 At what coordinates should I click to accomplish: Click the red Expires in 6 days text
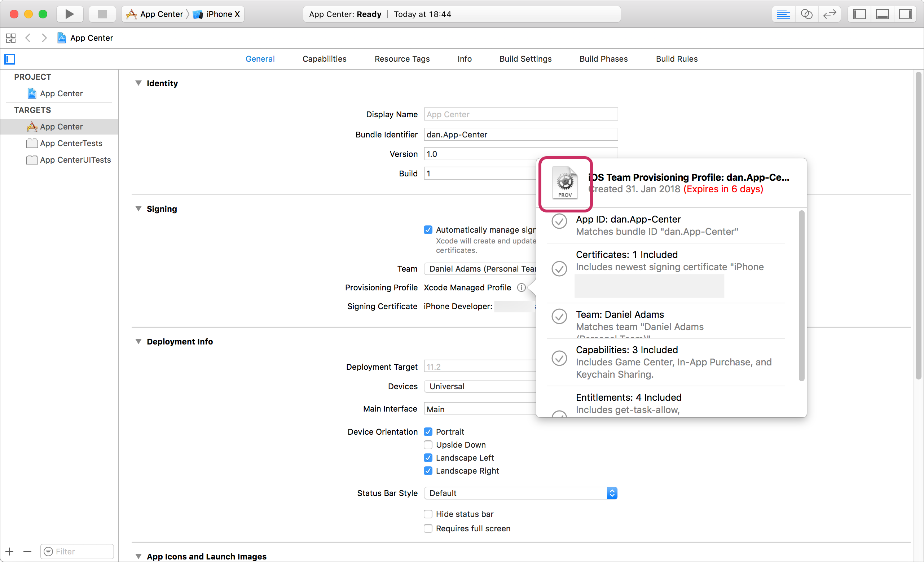(723, 189)
